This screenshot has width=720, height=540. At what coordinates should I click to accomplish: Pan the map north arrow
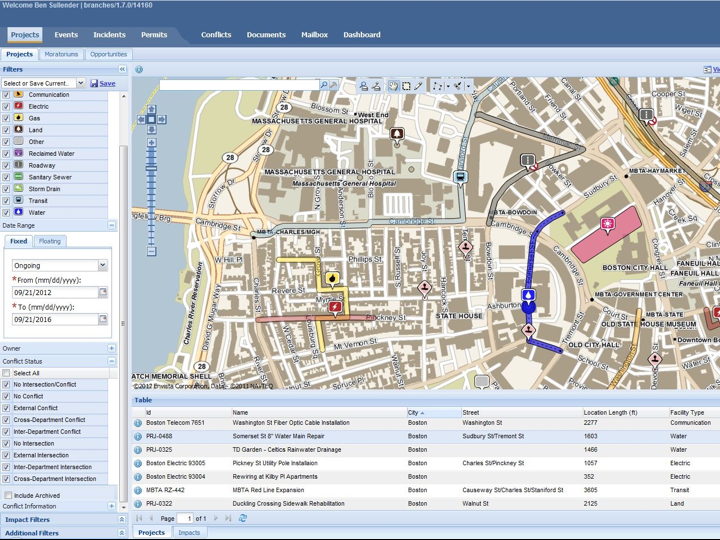point(151,109)
